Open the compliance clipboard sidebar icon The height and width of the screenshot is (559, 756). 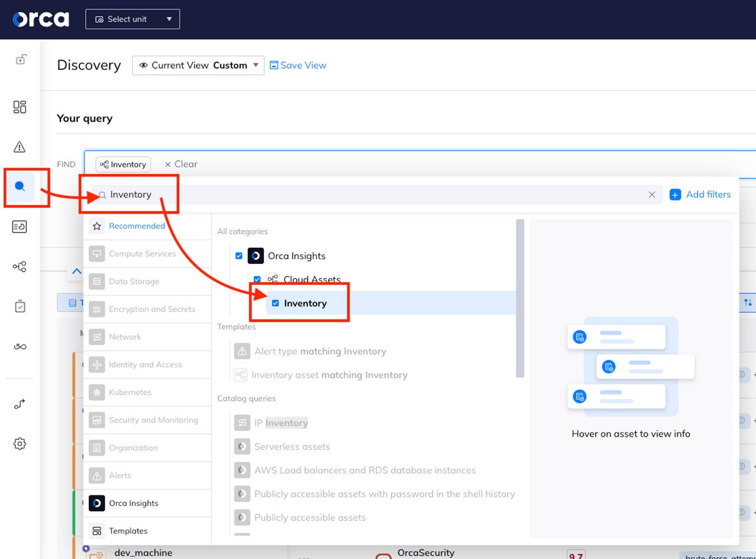pos(20,306)
